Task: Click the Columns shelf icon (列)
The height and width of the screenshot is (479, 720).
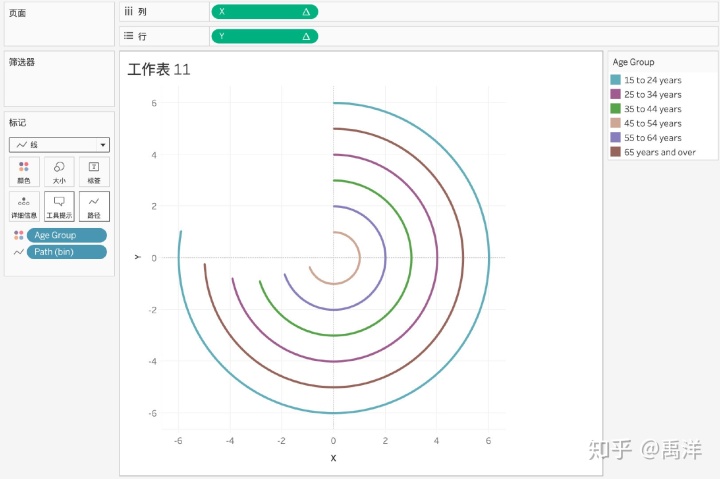Action: [129, 11]
